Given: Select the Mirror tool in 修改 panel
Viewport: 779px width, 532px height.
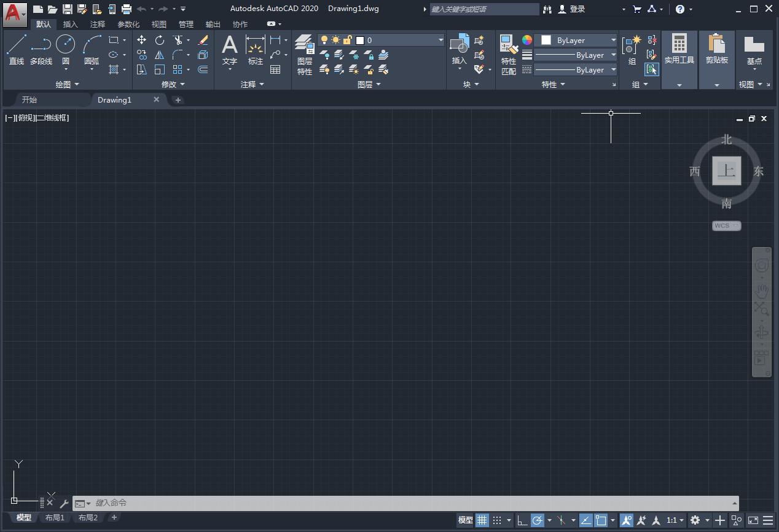Looking at the screenshot, I should [x=160, y=54].
